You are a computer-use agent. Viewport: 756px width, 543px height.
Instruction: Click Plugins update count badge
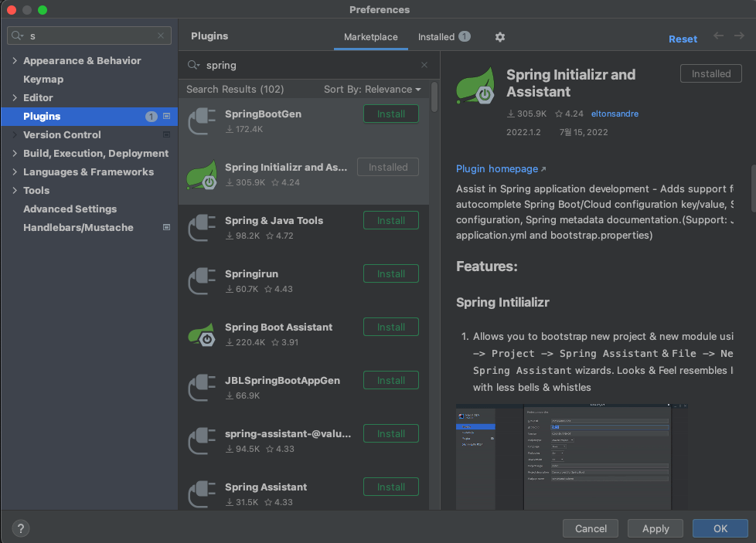pyautogui.click(x=151, y=117)
